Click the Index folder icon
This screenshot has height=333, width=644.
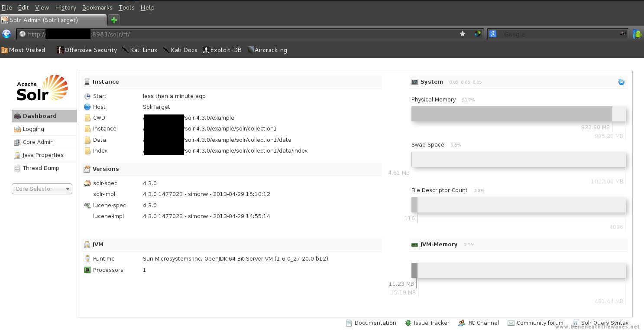coord(87,151)
